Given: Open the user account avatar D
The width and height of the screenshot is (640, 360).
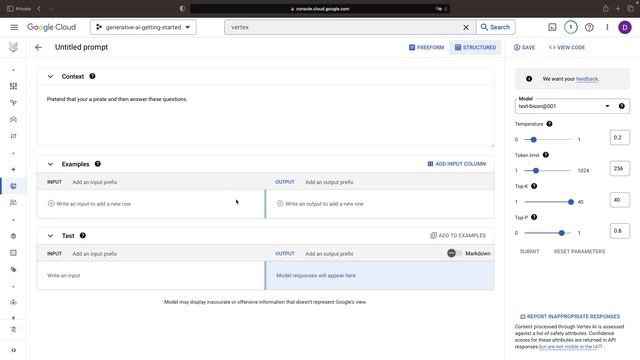Looking at the screenshot, I should click(x=625, y=27).
